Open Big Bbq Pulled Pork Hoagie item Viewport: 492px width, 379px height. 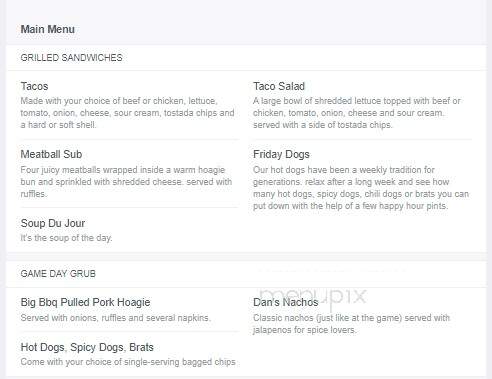point(85,302)
